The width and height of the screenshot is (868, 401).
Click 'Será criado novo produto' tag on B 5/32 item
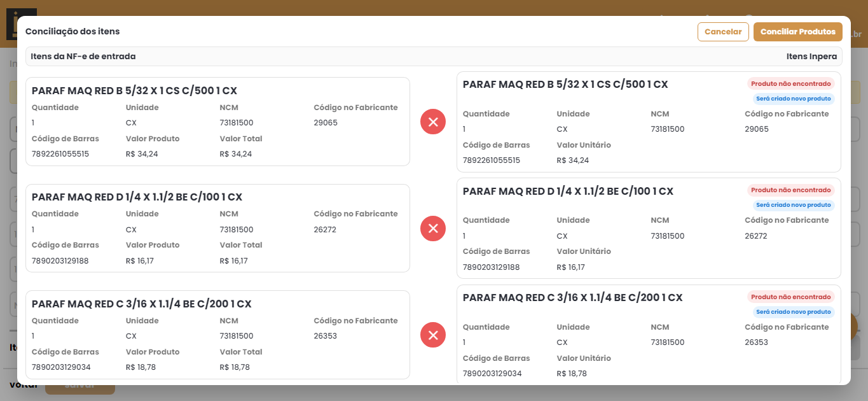794,99
